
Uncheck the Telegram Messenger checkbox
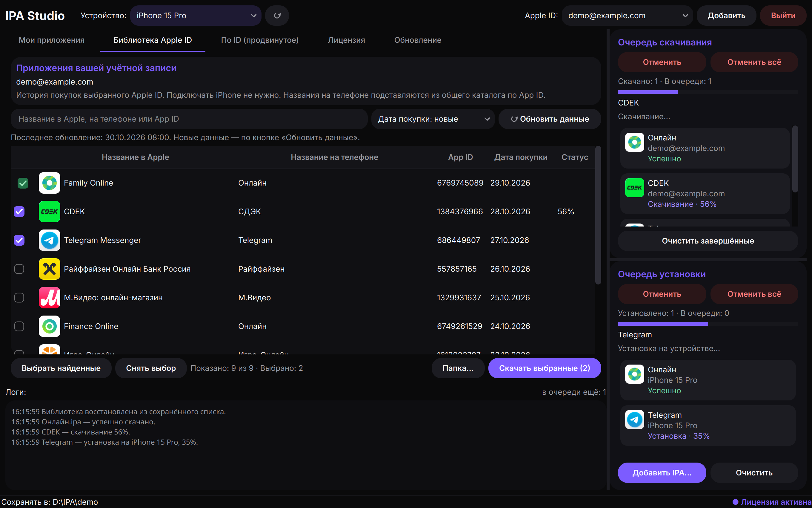pos(19,240)
